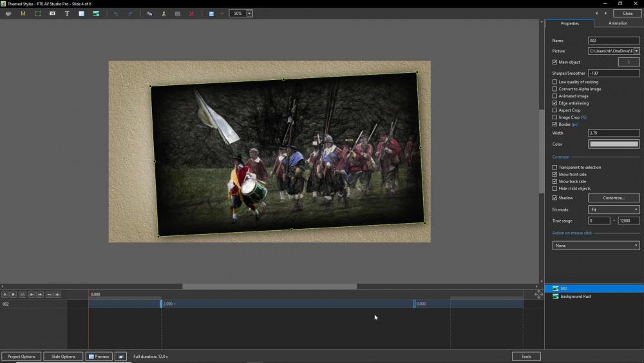Switch to the Animation tab

(x=618, y=23)
